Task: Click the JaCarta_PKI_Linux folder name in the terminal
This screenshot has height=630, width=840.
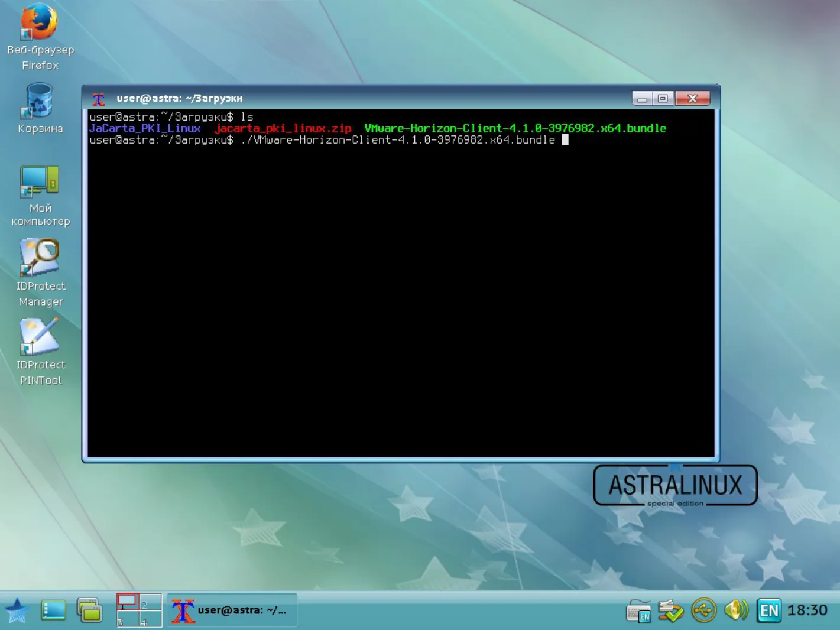Action: tap(145, 128)
